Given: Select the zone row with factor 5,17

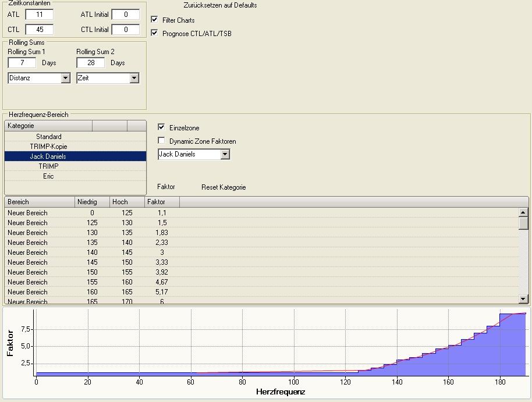Looking at the screenshot, I should click(x=261, y=291).
